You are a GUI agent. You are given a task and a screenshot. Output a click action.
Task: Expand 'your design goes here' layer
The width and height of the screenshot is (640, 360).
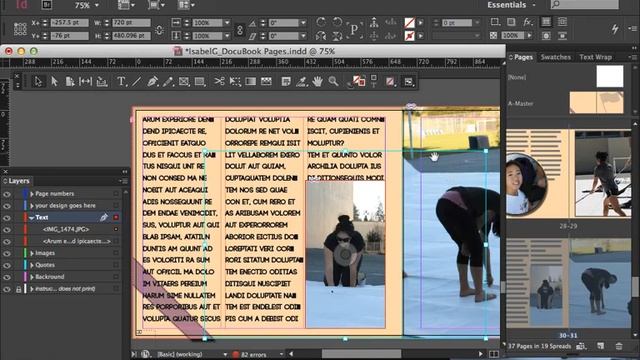31,206
